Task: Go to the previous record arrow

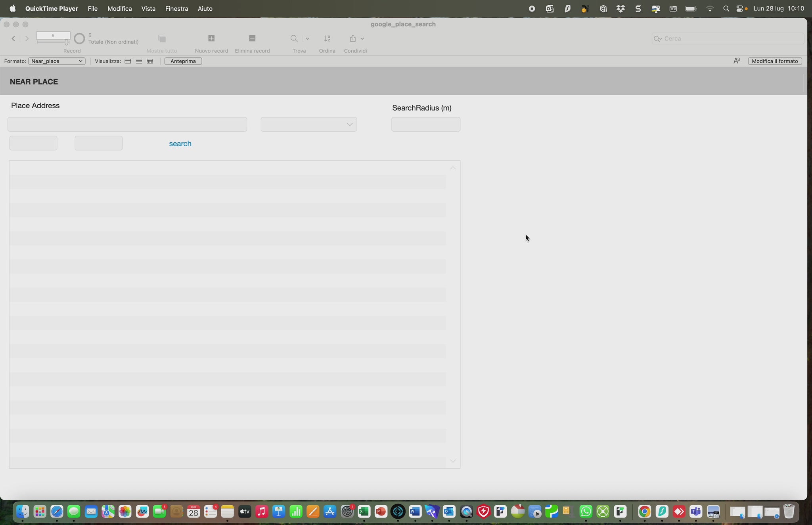Action: 13,38
